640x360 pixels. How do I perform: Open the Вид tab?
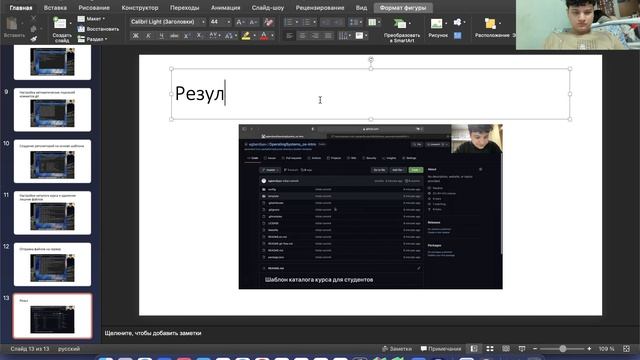pyautogui.click(x=361, y=8)
